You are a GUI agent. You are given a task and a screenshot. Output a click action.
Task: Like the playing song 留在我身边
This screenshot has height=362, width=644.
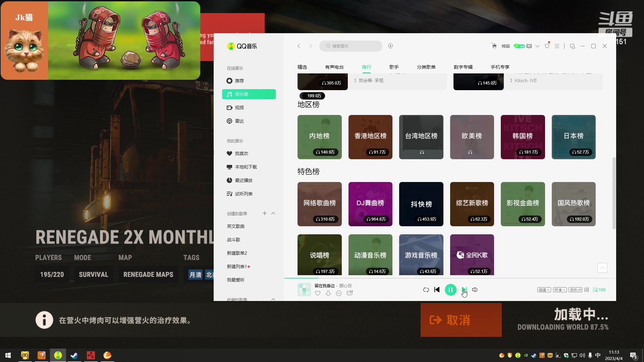pos(318,293)
